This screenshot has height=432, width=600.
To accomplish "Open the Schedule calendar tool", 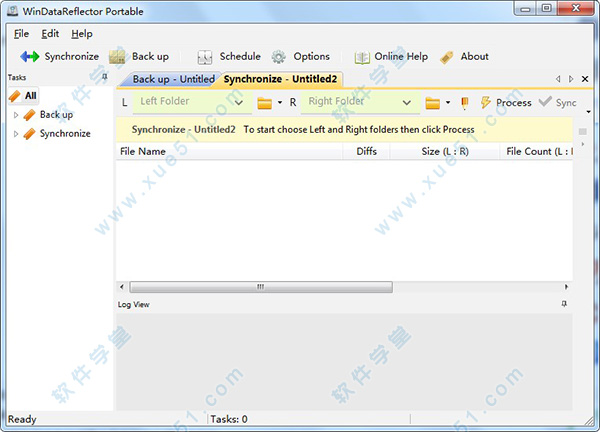I will pyautogui.click(x=205, y=57).
